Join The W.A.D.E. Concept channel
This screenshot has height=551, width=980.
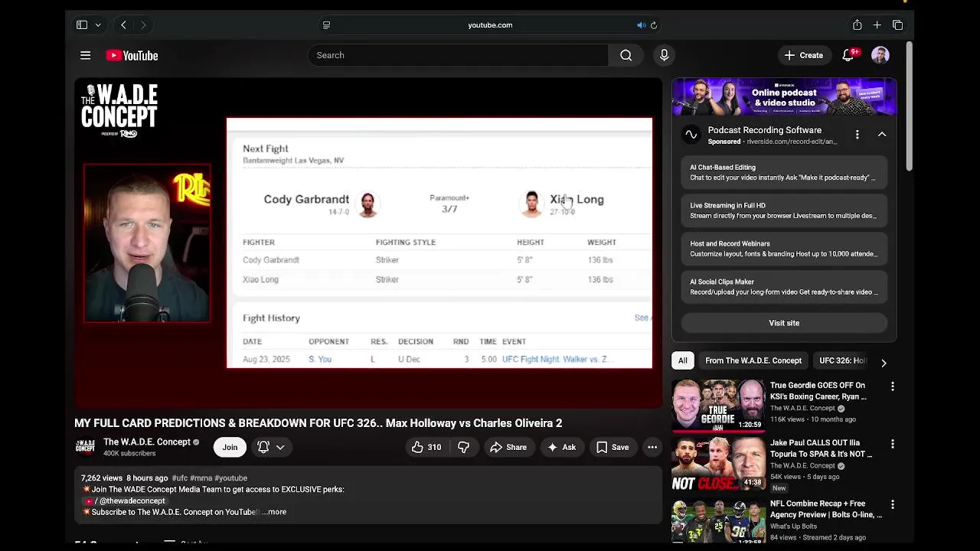click(x=230, y=447)
